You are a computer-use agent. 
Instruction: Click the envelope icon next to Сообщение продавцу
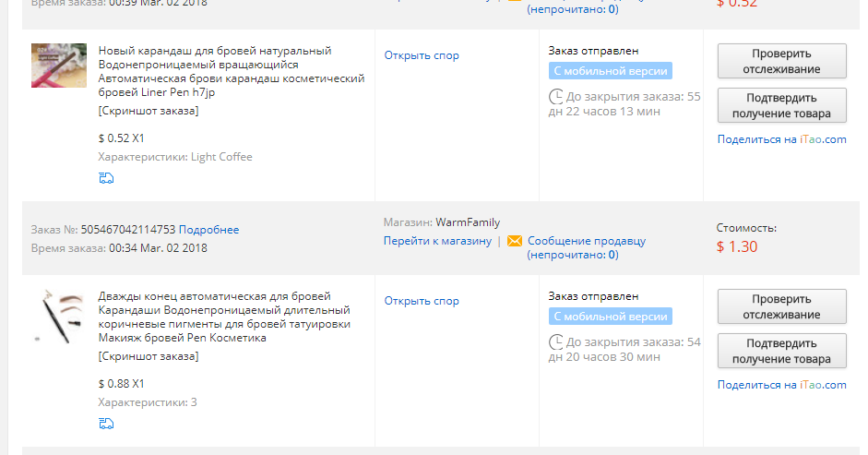tap(515, 241)
